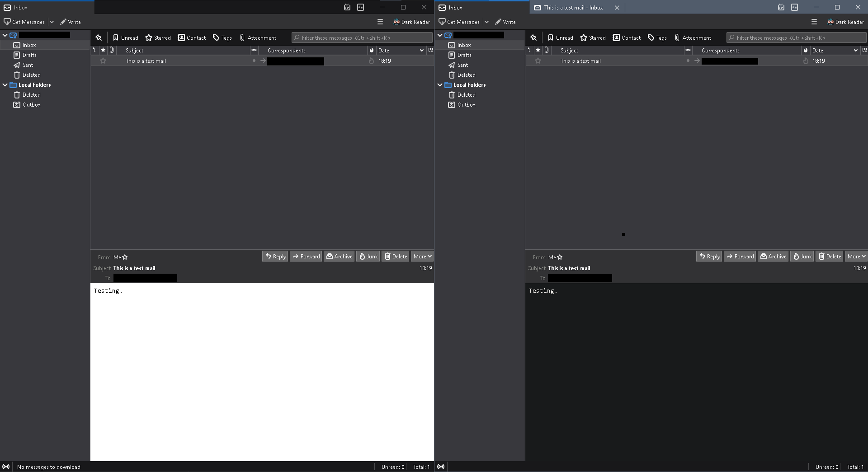Toggle Tags filter in left window
Viewport: 868px width, 472px height.
(x=222, y=37)
